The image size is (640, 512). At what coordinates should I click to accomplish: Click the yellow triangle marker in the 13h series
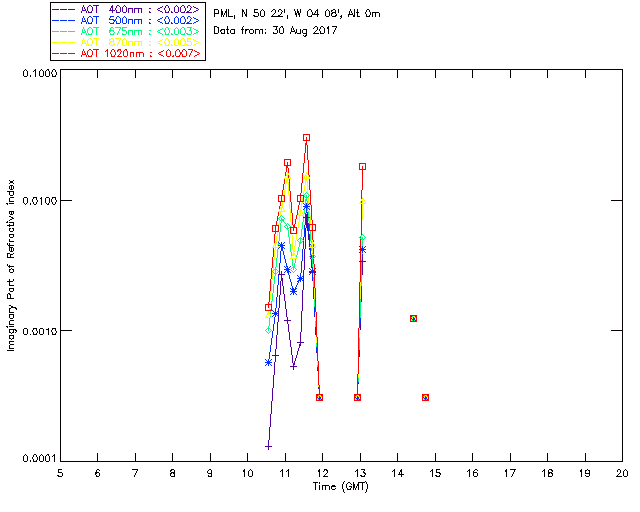tap(362, 201)
